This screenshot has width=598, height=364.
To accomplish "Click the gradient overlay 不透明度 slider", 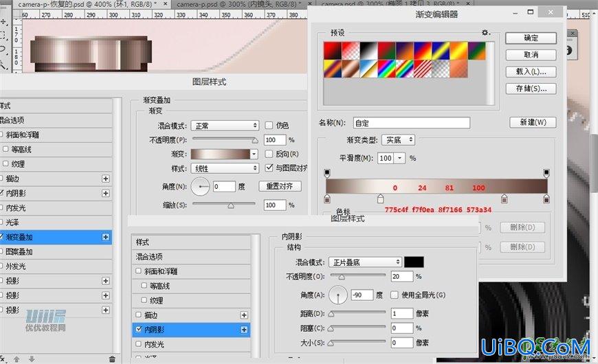I will click(x=225, y=140).
